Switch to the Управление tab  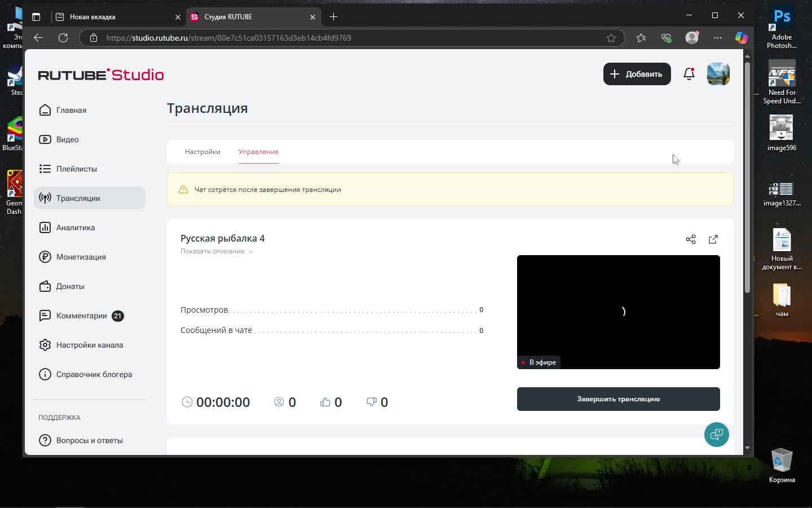pyautogui.click(x=258, y=152)
